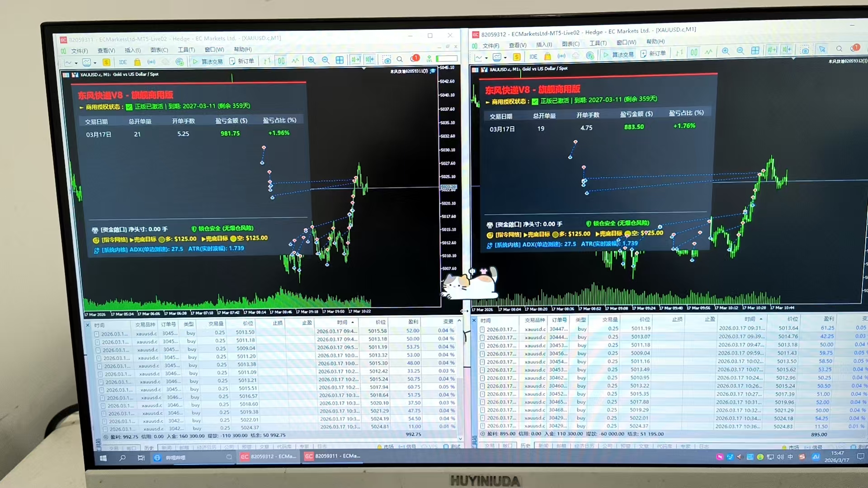Click market shopping bag icon in left toolbar
Screen dimensions: 868x488
click(x=137, y=62)
